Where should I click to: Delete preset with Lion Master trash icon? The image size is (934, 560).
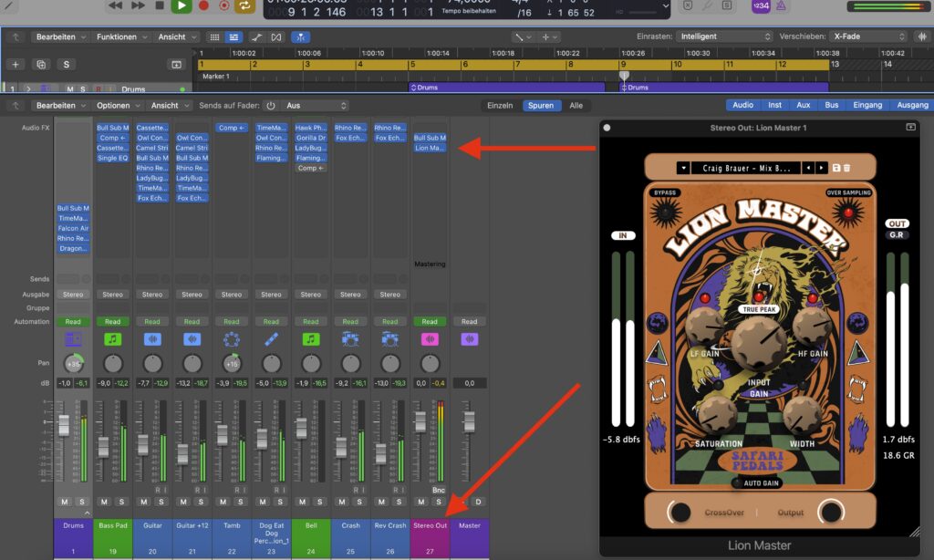tap(847, 168)
